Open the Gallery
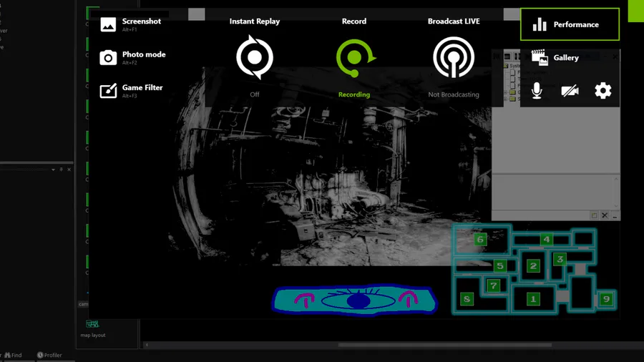644x362 pixels. point(555,57)
